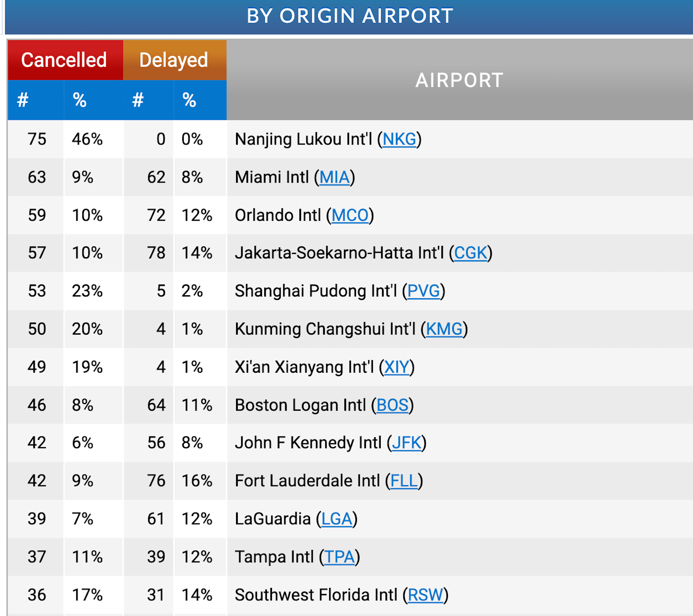This screenshot has width=693, height=616.
Task: Open the NKG airport link
Action: [399, 139]
